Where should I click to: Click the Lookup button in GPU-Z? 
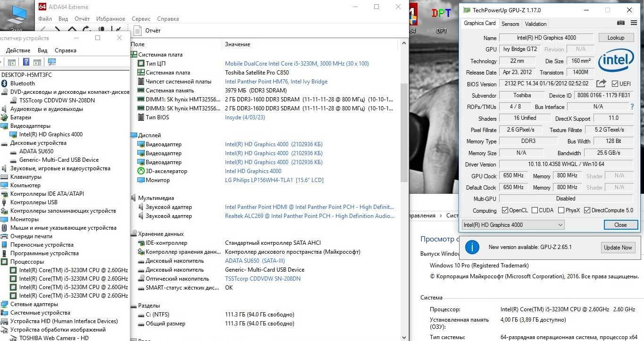pyautogui.click(x=616, y=38)
